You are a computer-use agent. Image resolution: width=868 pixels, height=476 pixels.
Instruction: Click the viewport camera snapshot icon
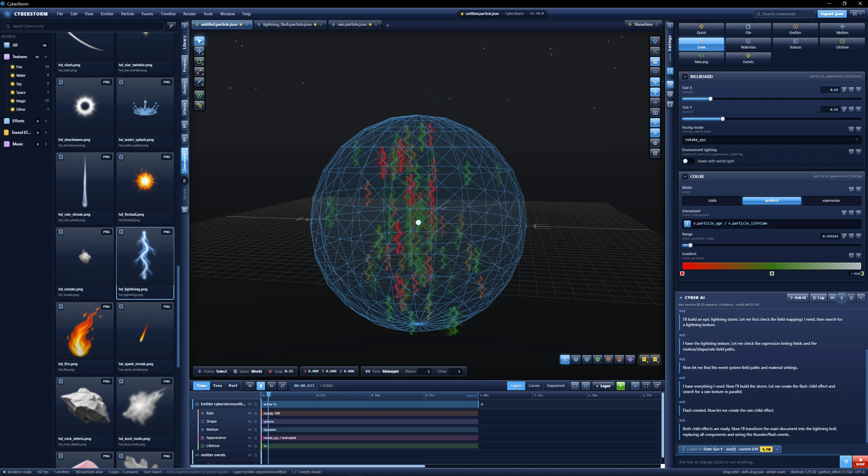(655, 112)
